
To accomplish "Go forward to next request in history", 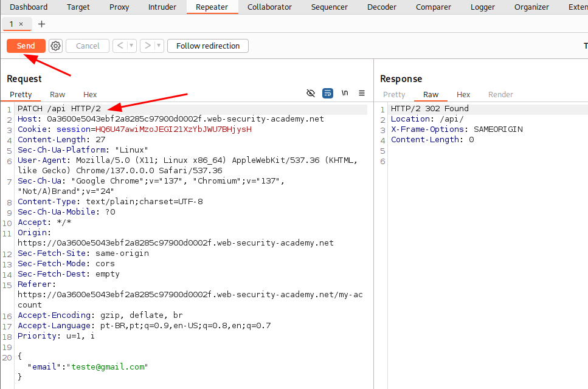I will tap(147, 46).
